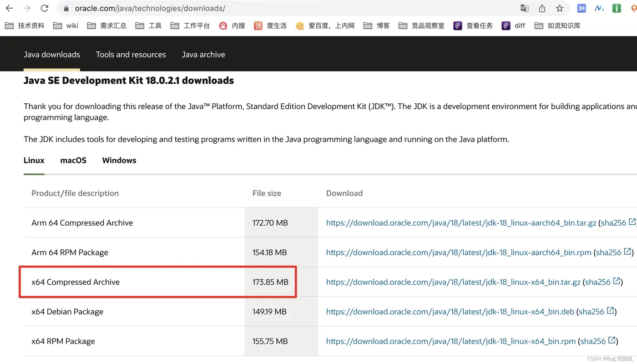Reload the Oracle downloads page
The image size is (637, 364).
pyautogui.click(x=45, y=8)
